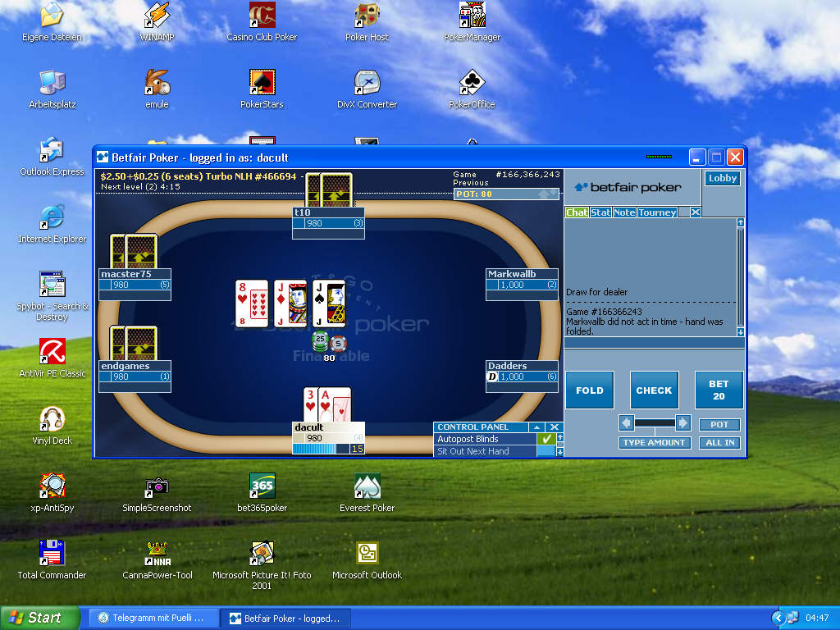Open the Windows Start menu
840x630 pixels.
pos(40,618)
